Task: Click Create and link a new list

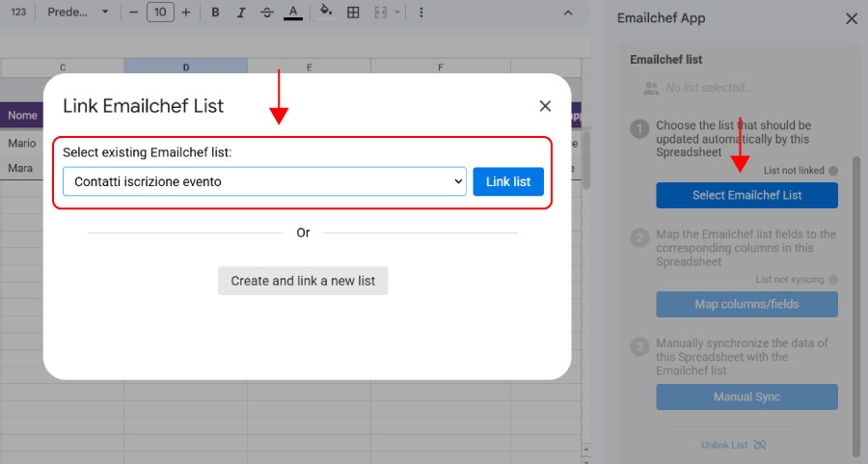Action: coord(303,281)
